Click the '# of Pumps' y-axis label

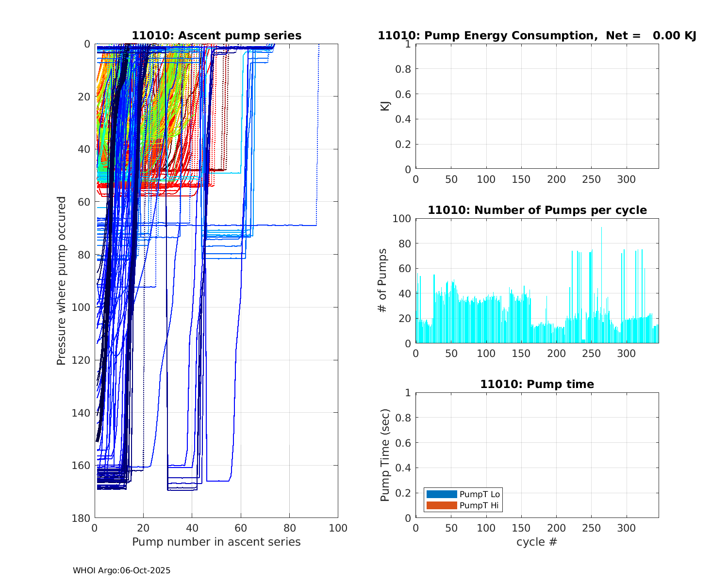point(383,281)
